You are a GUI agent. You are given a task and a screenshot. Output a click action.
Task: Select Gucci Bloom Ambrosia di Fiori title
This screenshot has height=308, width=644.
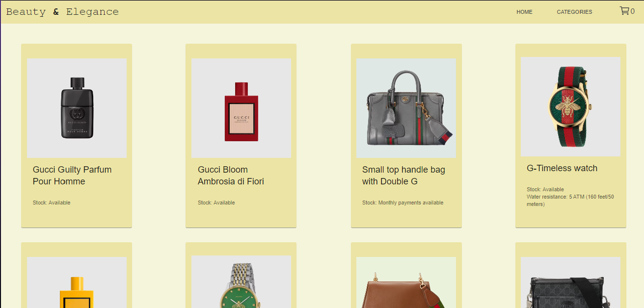[231, 175]
